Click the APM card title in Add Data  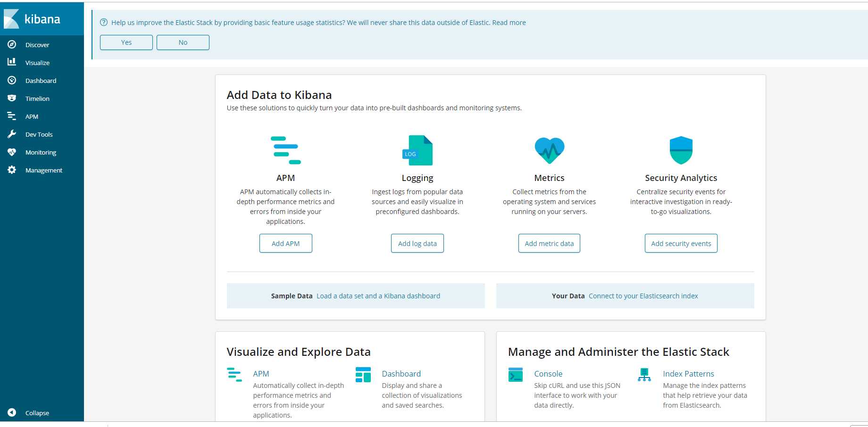(285, 178)
